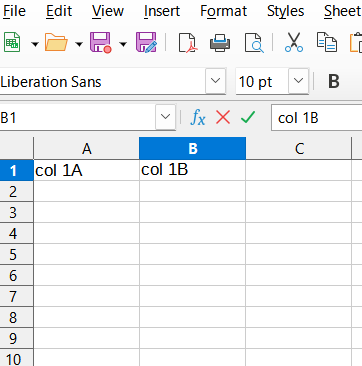The height and width of the screenshot is (366, 362).
Task: Expand the Name Box dropdown
Action: 165,117
